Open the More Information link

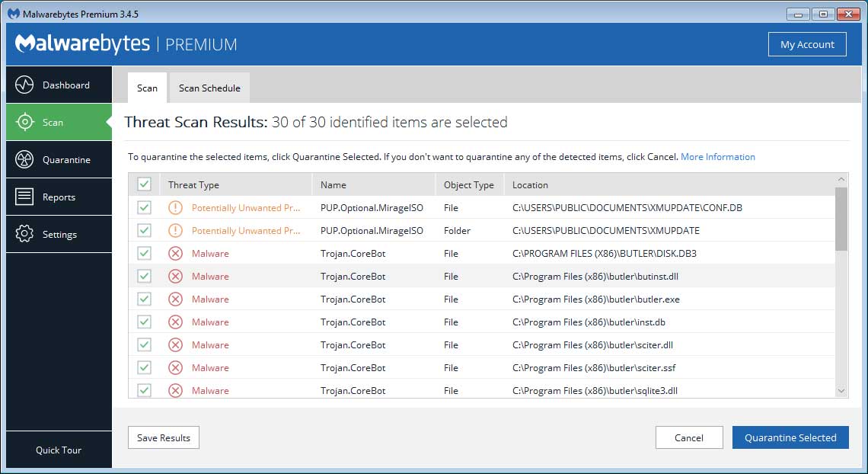click(x=717, y=157)
